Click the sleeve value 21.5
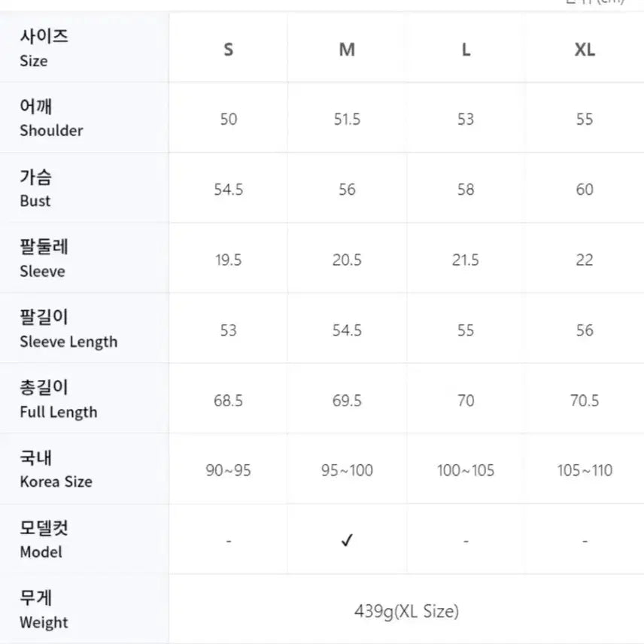Screen dimensions: 644x644 (x=466, y=260)
